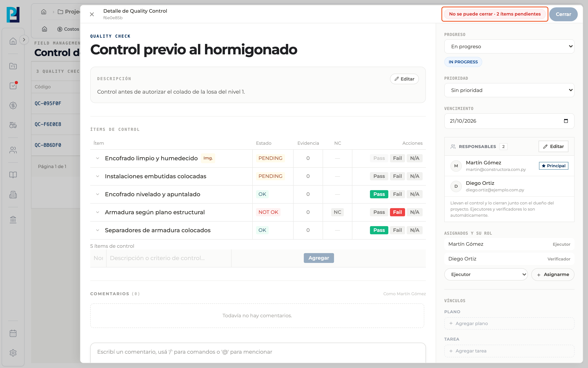This screenshot has height=368, width=588.
Task: Open the Progreso dropdown
Action: (509, 46)
